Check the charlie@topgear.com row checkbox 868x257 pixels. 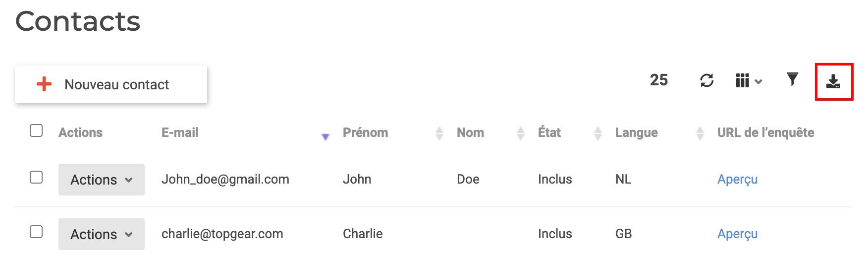tap(36, 232)
